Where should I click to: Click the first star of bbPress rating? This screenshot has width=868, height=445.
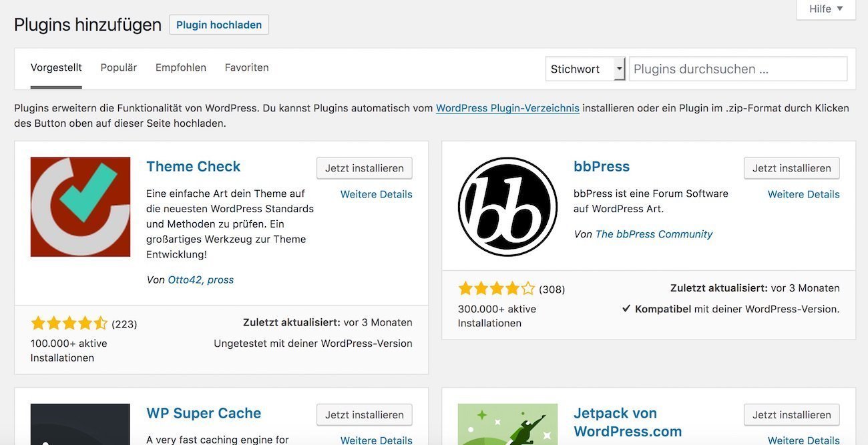465,288
